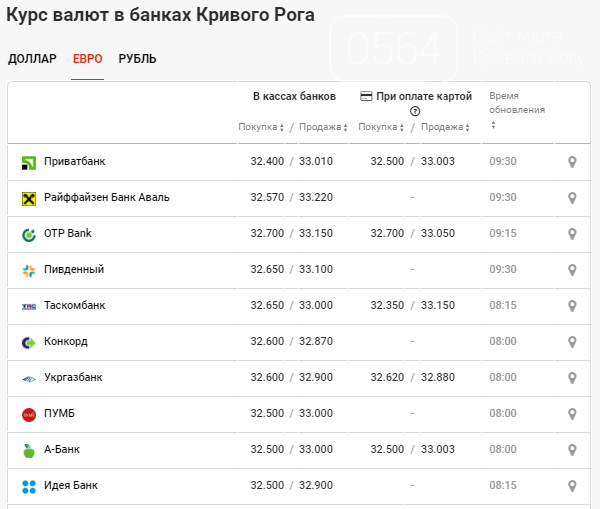Open map location for OTP Bank
Image resolution: width=600 pixels, height=509 pixels.
[x=572, y=234]
